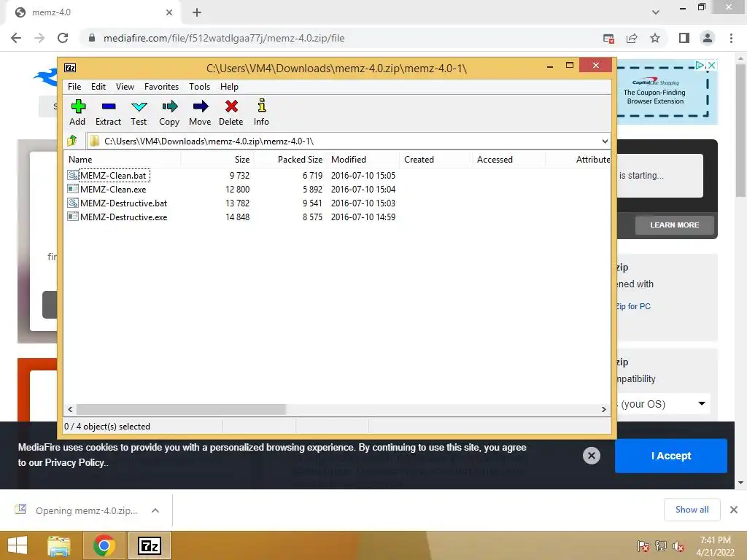Sort by Modified column header
Image resolution: width=747 pixels, height=560 pixels.
[x=363, y=160]
